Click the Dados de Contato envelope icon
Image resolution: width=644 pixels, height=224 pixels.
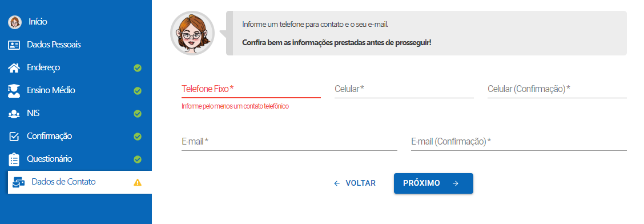[18, 182]
